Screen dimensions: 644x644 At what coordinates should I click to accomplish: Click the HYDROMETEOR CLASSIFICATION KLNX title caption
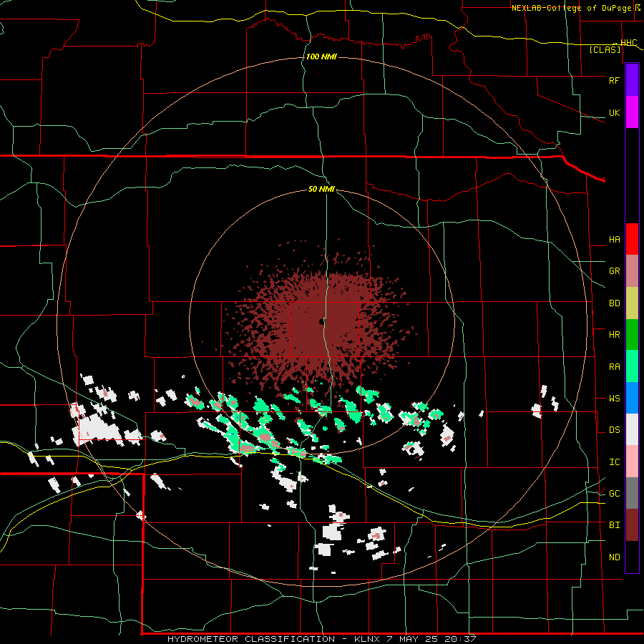click(321, 639)
